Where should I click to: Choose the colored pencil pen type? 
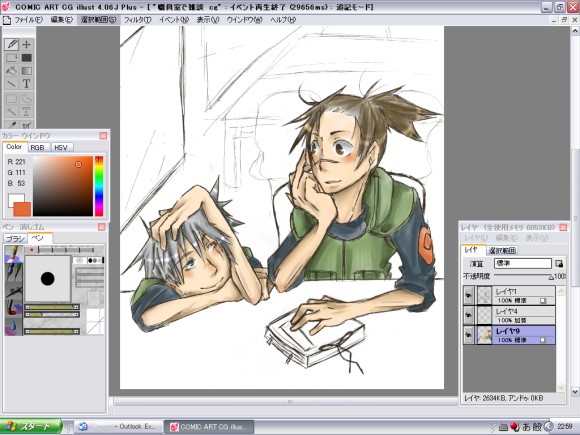tap(13, 254)
